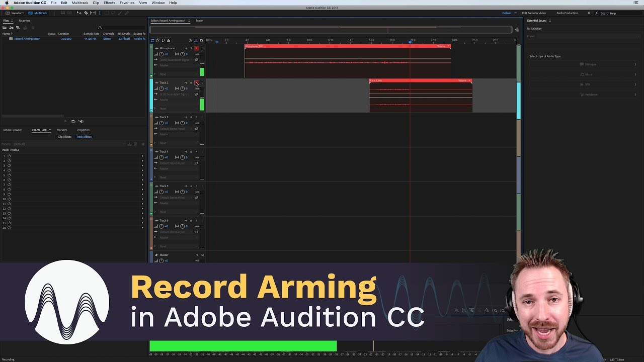Image resolution: width=644 pixels, height=362 pixels.
Task: Click the round icon next to timeline ruler
Action: [201, 40]
